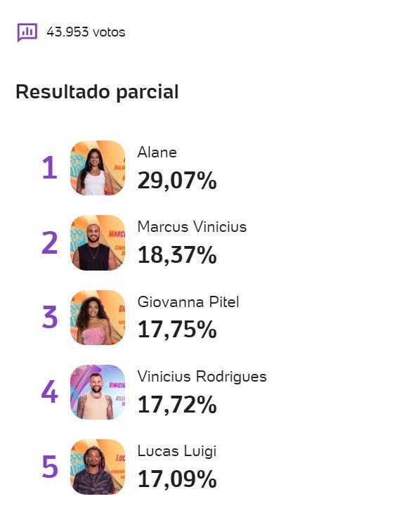Click the name Marcus Vinicius
Viewport: 411px width, 532px height.
(x=192, y=227)
